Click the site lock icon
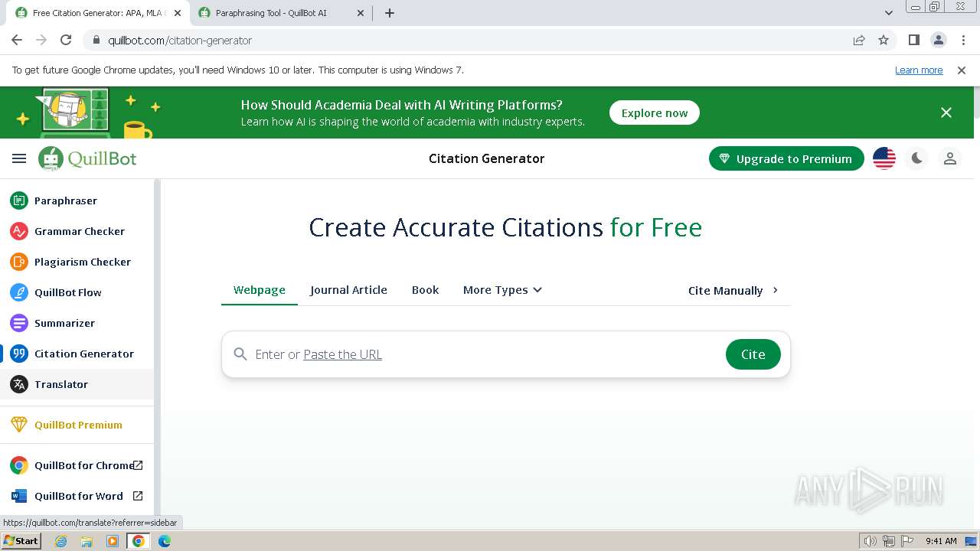 [x=96, y=40]
